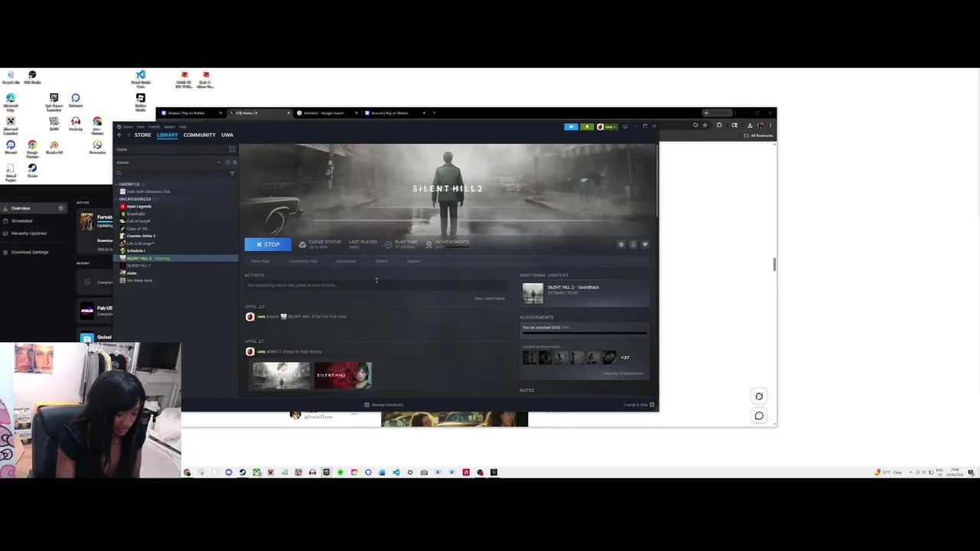The image size is (980, 551).
Task: Open the Games dropdown chevron in library sidebar
Action: click(219, 162)
